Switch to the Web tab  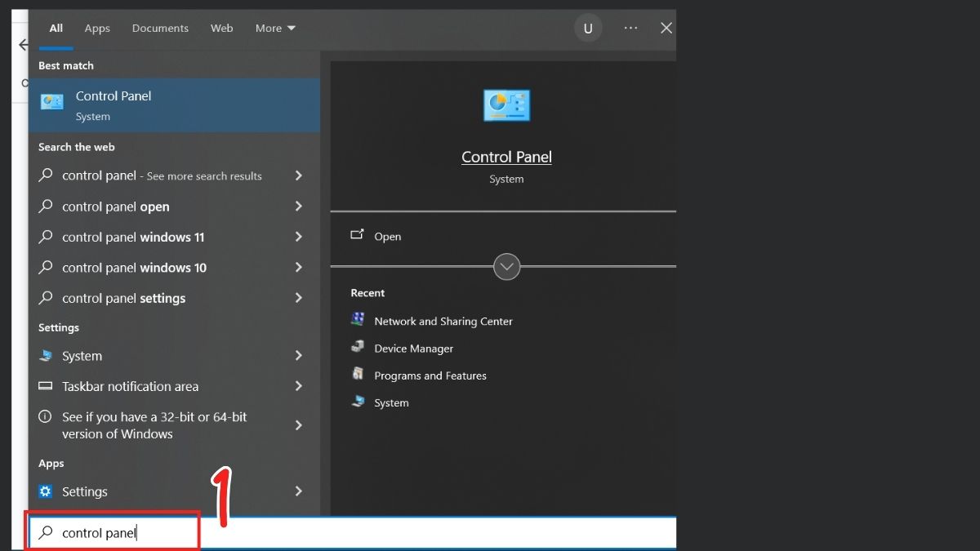(x=222, y=28)
